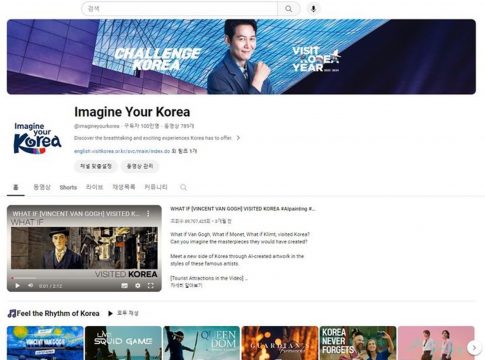Open the Imagine Your Korea channel avatar
The height and width of the screenshot is (360, 485).
click(37, 138)
